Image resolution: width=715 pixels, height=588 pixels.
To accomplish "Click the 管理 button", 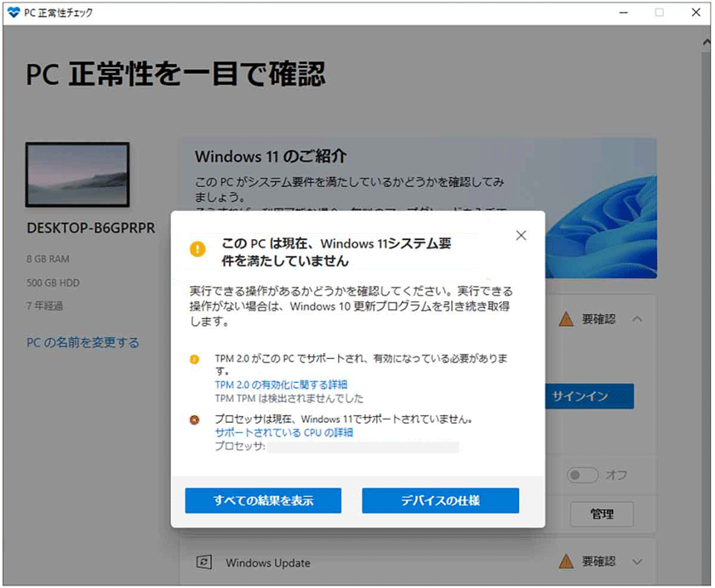I will (602, 514).
